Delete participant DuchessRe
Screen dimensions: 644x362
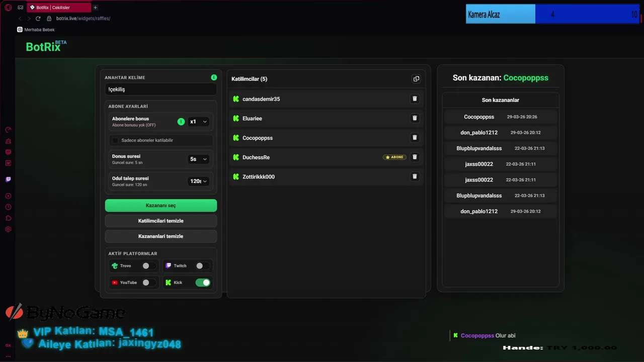coord(415,157)
